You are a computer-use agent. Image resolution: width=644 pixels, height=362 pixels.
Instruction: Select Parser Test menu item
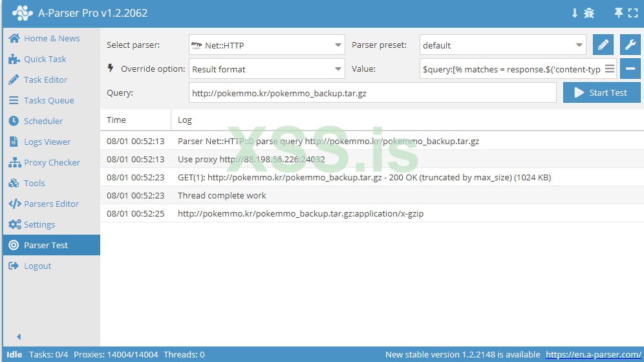[x=51, y=245]
